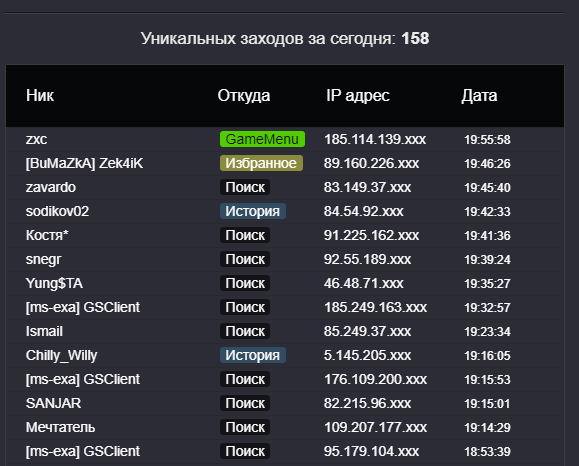
Task: Select nickname '[BuMaZkA] Zek4iK'
Action: click(x=84, y=163)
